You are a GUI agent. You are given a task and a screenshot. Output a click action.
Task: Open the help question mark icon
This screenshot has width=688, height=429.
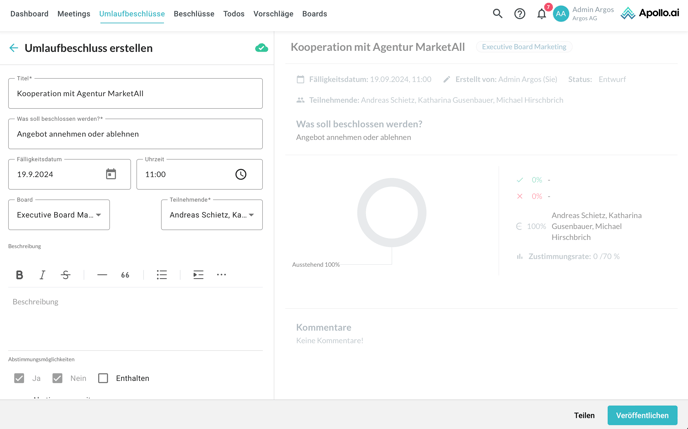coord(519,14)
